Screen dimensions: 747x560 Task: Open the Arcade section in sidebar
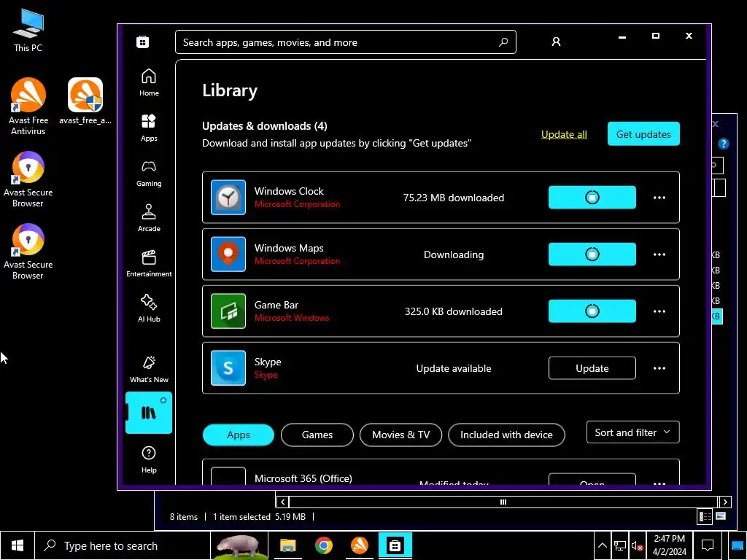(149, 218)
